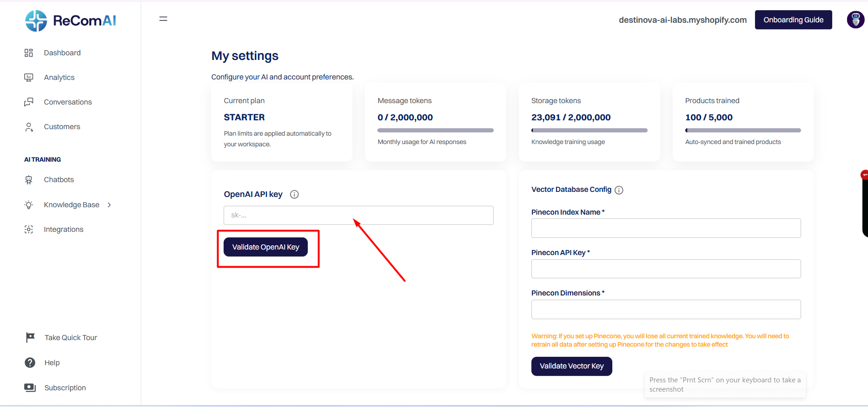Screen dimensions: 868x407
Task: Click the Subscription icon
Action: (x=30, y=387)
